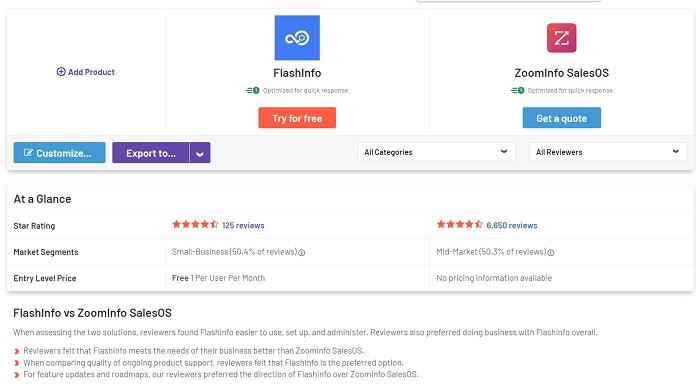The height and width of the screenshot is (390, 700).
Task: Click the plus icon beside Add Product
Action: (61, 72)
